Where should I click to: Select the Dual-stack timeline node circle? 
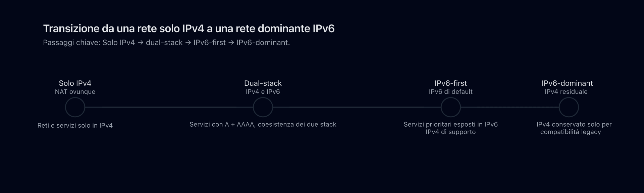point(263,108)
